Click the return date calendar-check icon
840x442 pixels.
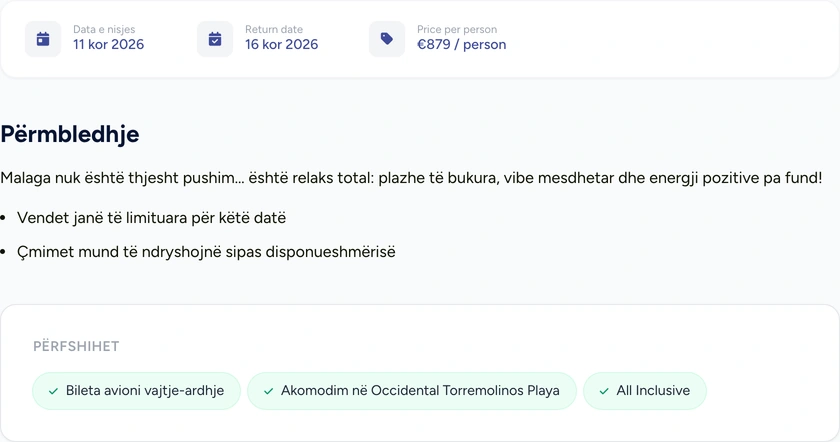[215, 39]
